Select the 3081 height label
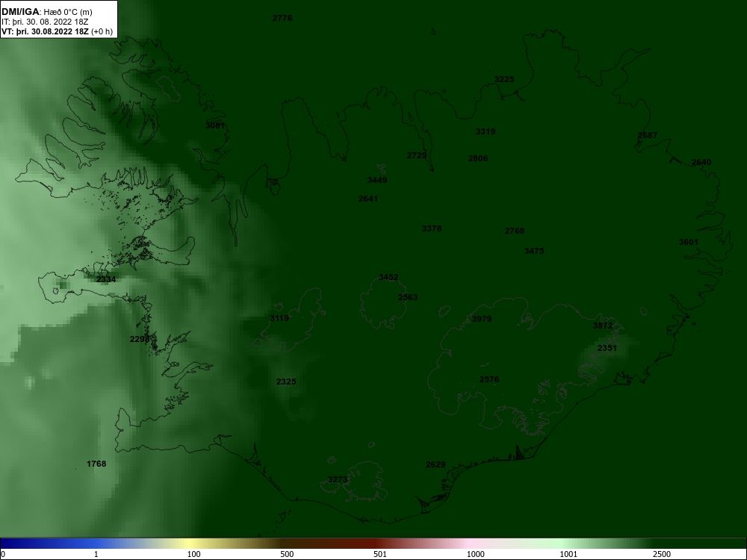This screenshot has height=560, width=747. [215, 125]
